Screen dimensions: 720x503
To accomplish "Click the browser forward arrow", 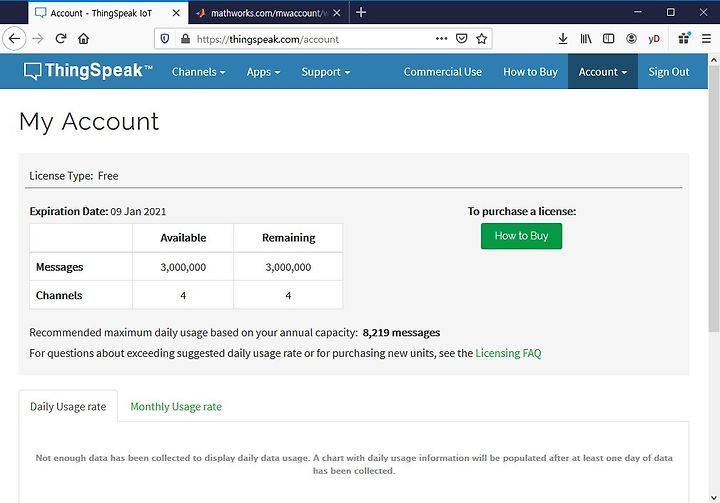I will click(x=38, y=39).
